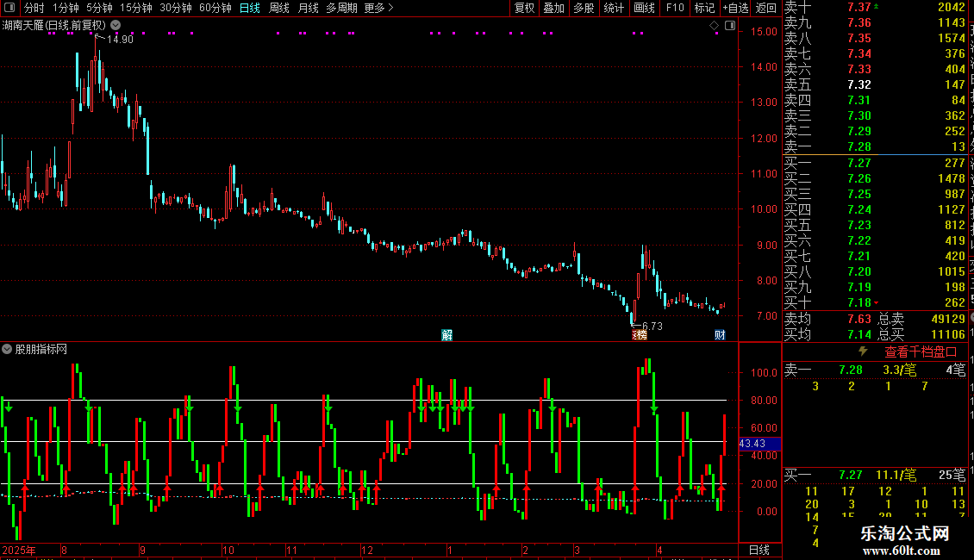Toggle the right info panel icon
This screenshot has width=974, height=560.
pos(730,26)
